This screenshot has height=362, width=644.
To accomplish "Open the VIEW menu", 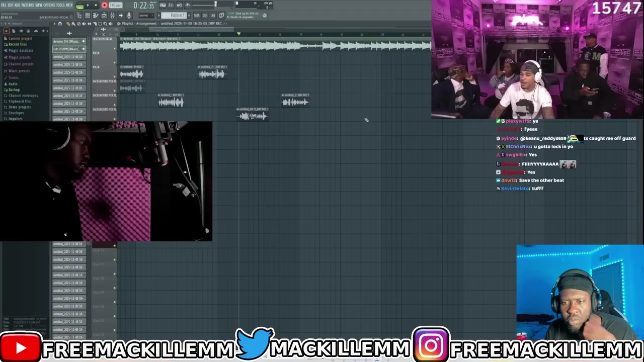I will [39, 5].
